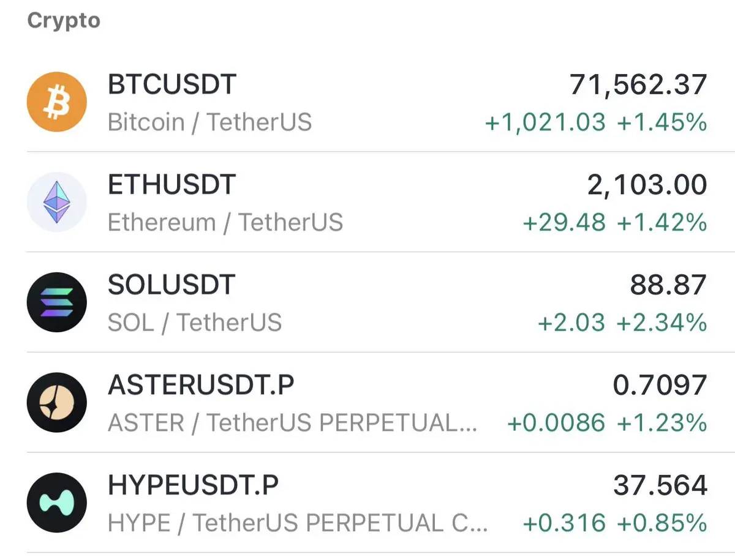Click the SOL price 88.87
735x560 pixels.
pyautogui.click(x=668, y=285)
